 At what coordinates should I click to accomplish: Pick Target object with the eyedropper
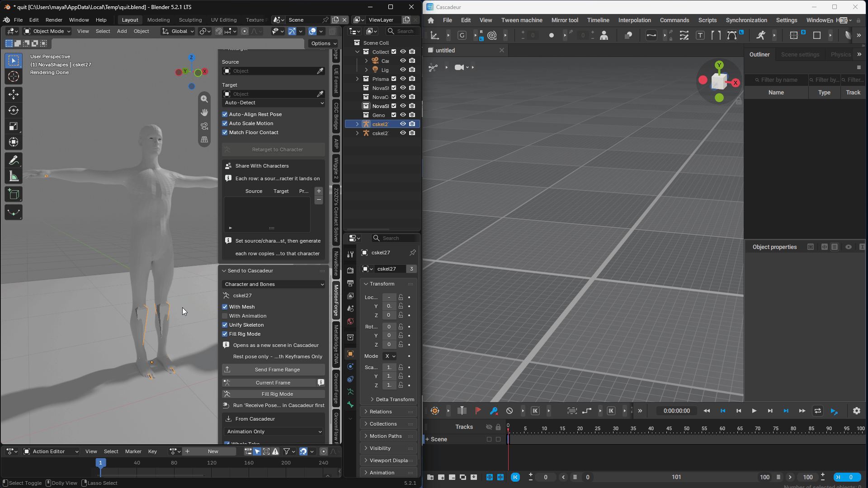point(320,94)
